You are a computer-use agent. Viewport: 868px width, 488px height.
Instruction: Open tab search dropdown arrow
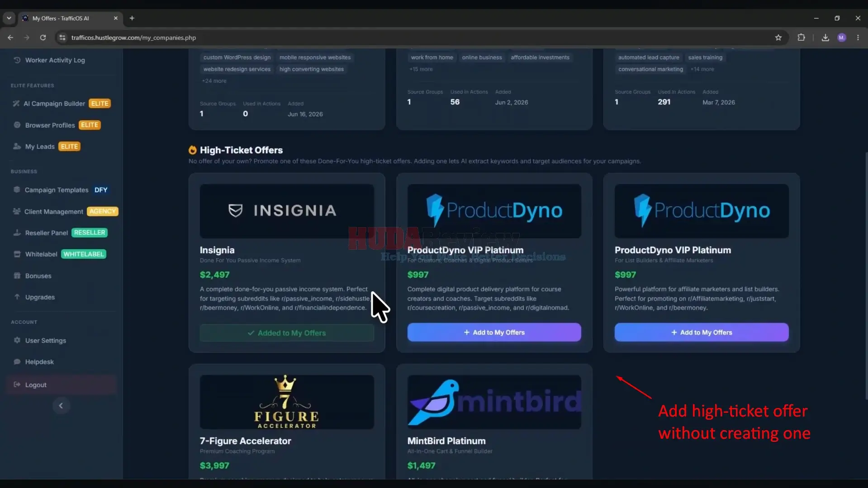tap(9, 18)
